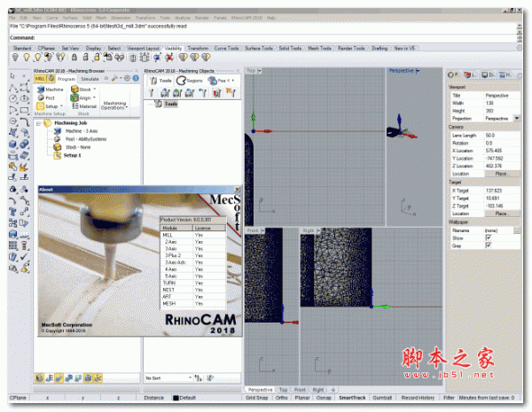The width and height of the screenshot is (532, 412).
Task: Click the Material button in Stock group
Action: pos(84,106)
